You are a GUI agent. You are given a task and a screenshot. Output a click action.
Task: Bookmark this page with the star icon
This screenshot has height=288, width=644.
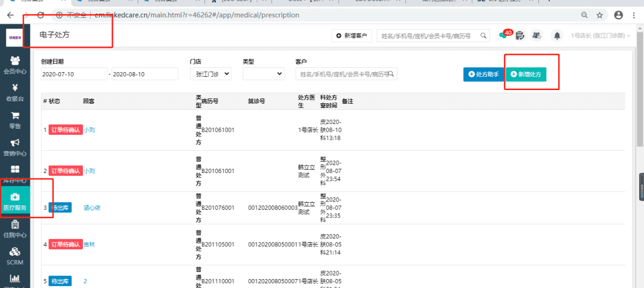pyautogui.click(x=600, y=15)
